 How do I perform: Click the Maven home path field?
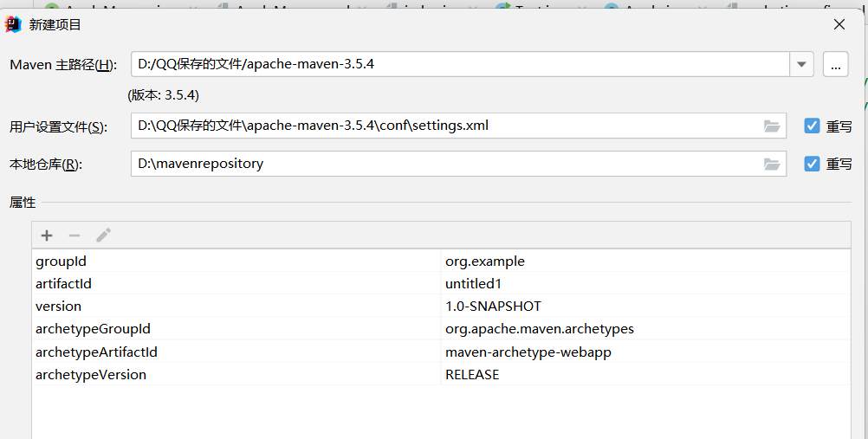click(x=460, y=64)
